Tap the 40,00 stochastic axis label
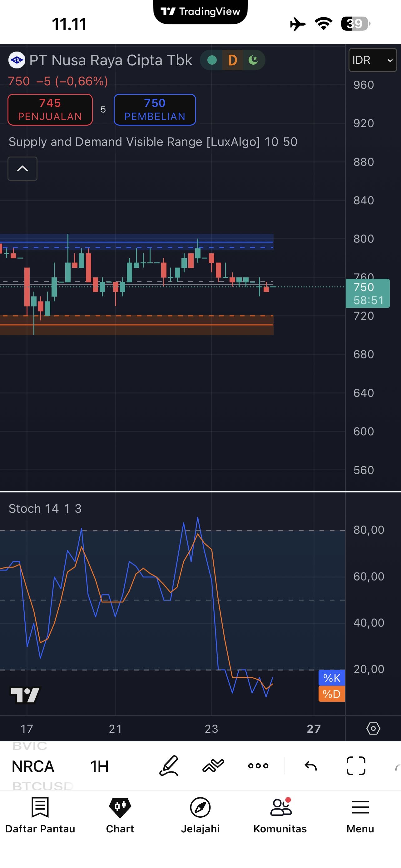This screenshot has width=401, height=868. pos(369,623)
